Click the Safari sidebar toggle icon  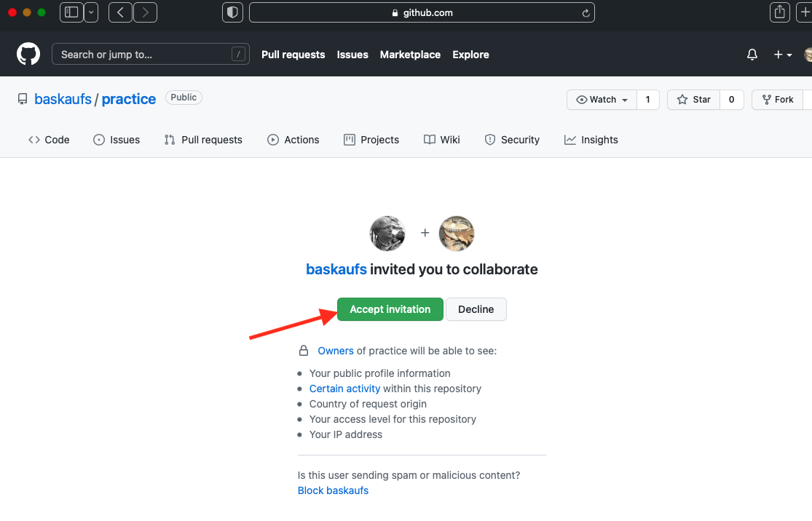tap(71, 12)
